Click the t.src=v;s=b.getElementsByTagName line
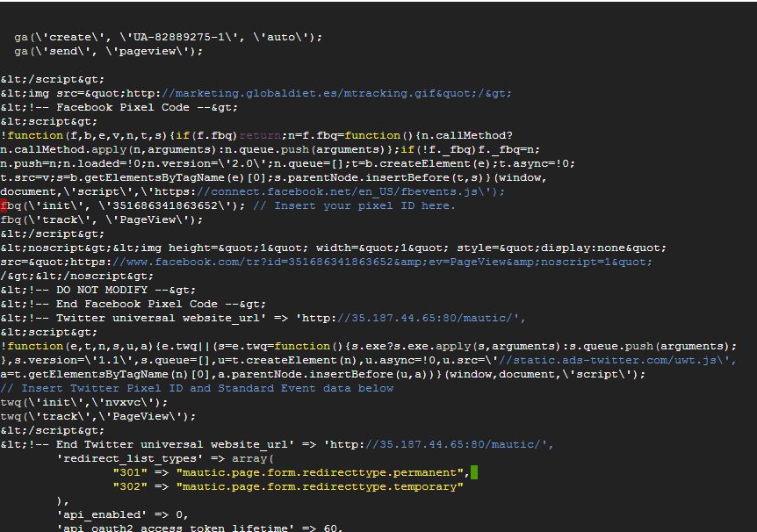 pyautogui.click(x=273, y=177)
